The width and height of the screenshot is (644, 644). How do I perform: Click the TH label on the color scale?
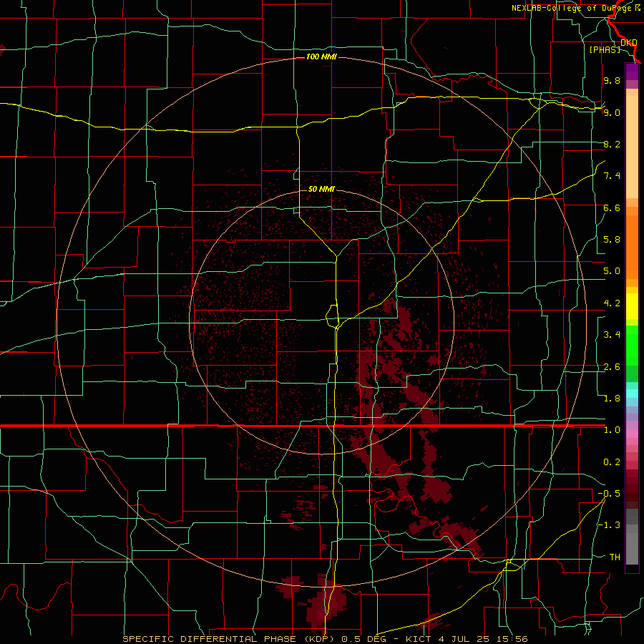pyautogui.click(x=615, y=557)
